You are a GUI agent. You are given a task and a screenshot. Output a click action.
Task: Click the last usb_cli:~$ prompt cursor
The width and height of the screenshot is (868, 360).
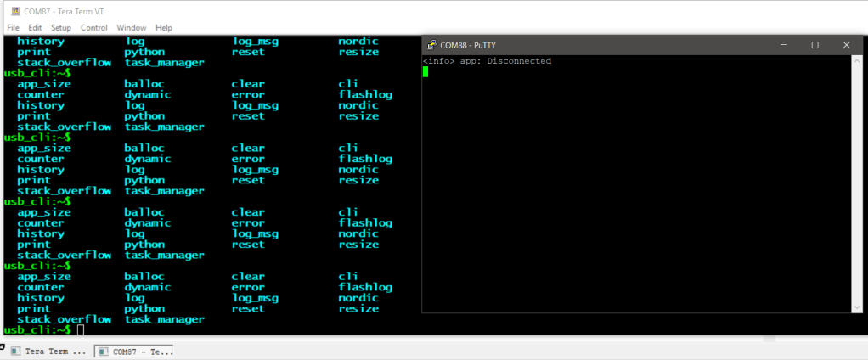tap(81, 329)
